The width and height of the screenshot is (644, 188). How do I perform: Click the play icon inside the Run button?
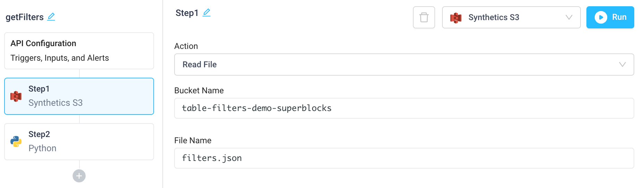tap(601, 17)
